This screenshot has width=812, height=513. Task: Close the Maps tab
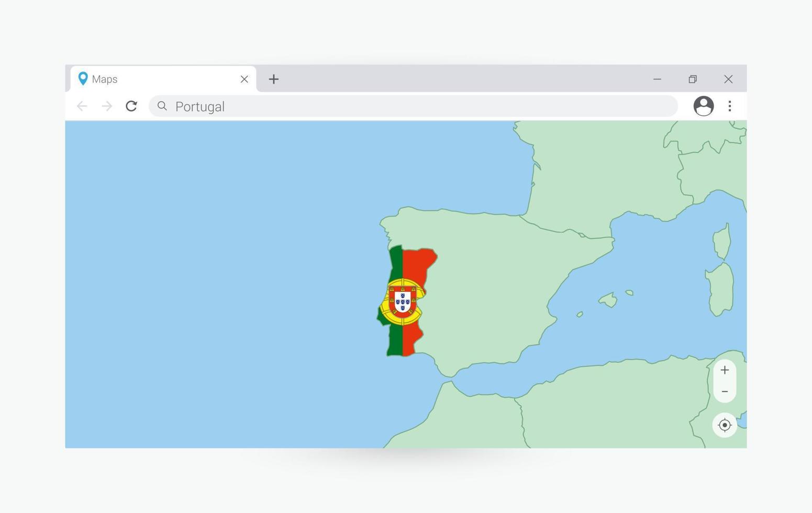(x=244, y=79)
